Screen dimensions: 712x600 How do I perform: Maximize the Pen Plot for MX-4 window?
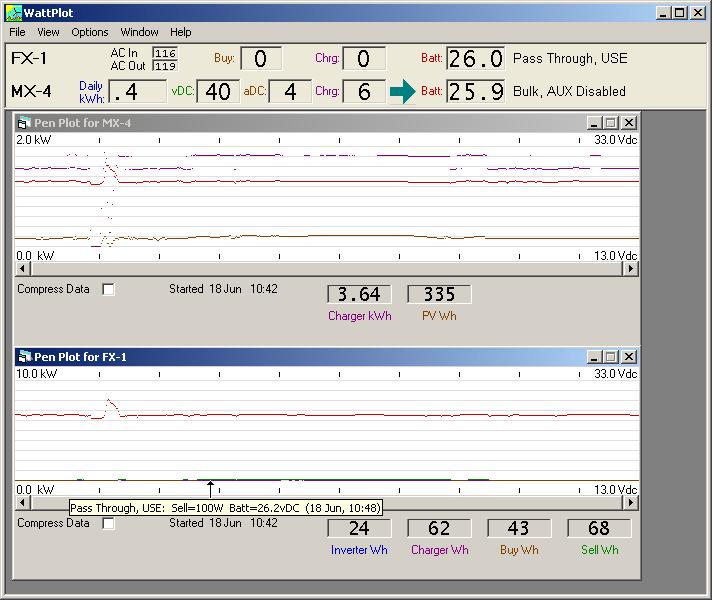611,123
